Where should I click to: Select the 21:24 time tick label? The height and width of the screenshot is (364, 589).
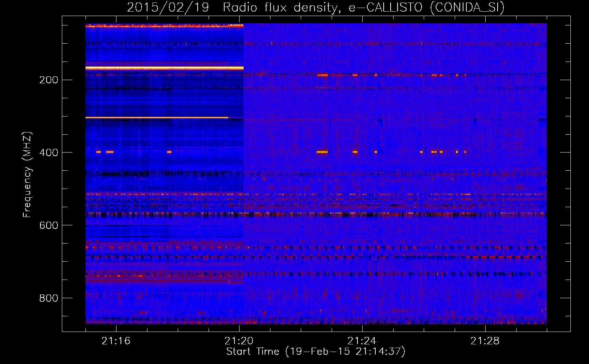pyautogui.click(x=362, y=341)
